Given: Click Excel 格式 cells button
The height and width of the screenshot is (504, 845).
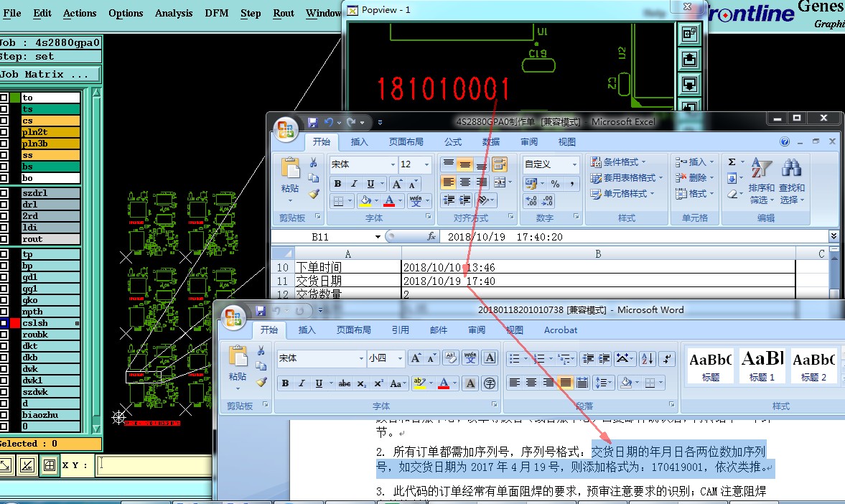Looking at the screenshot, I should pos(695,194).
